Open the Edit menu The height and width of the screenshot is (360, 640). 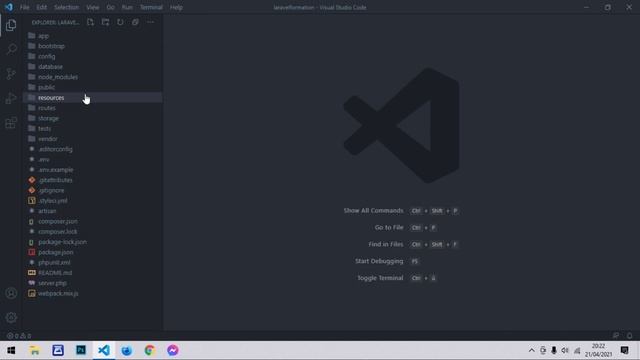(41, 7)
